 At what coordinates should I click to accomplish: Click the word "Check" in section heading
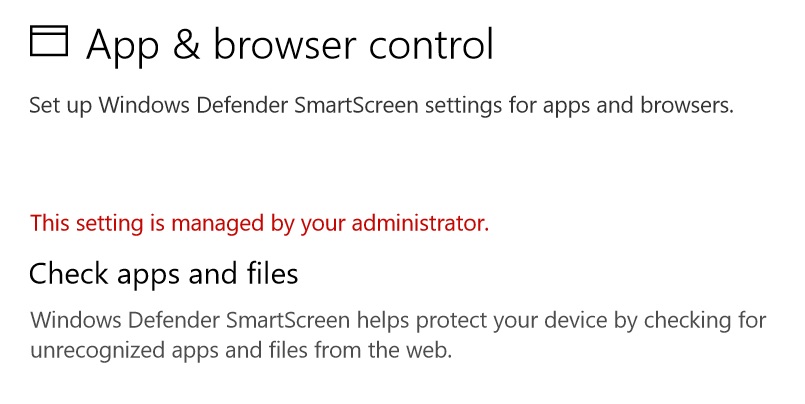click(69, 273)
